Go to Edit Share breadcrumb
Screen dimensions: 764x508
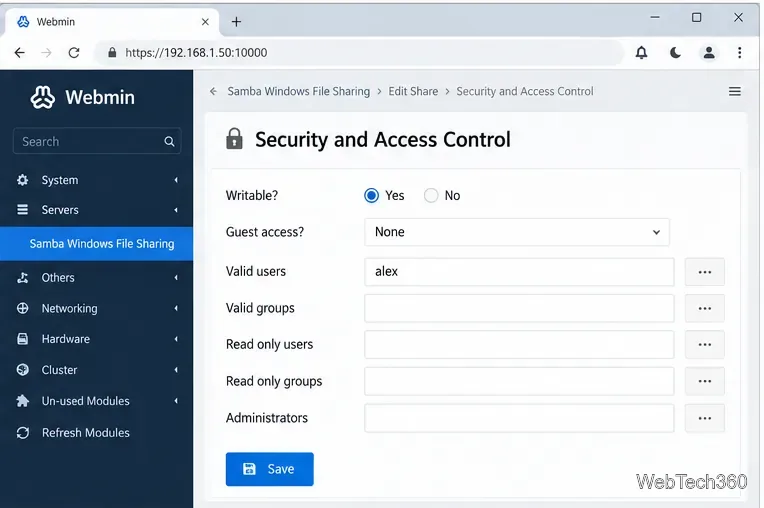pyautogui.click(x=413, y=91)
